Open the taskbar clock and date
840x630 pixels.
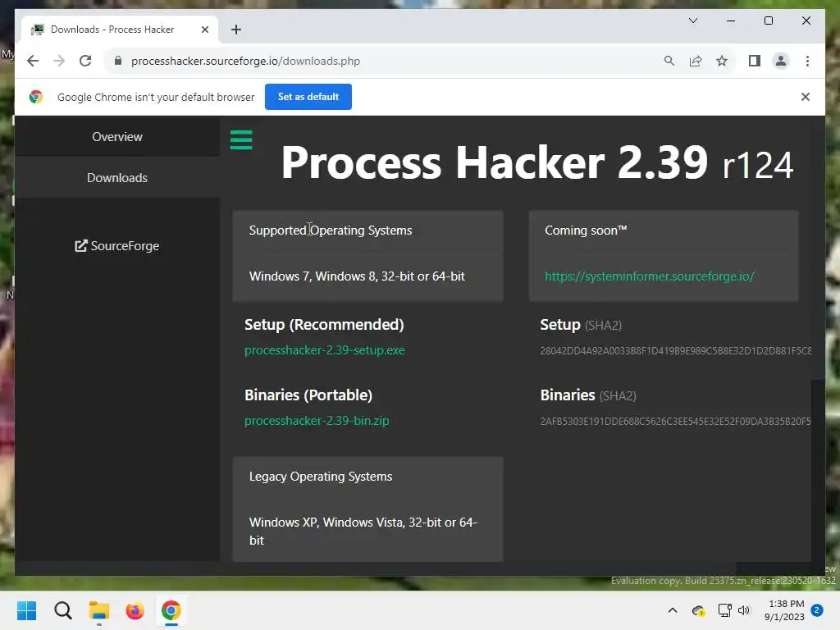pos(784,610)
